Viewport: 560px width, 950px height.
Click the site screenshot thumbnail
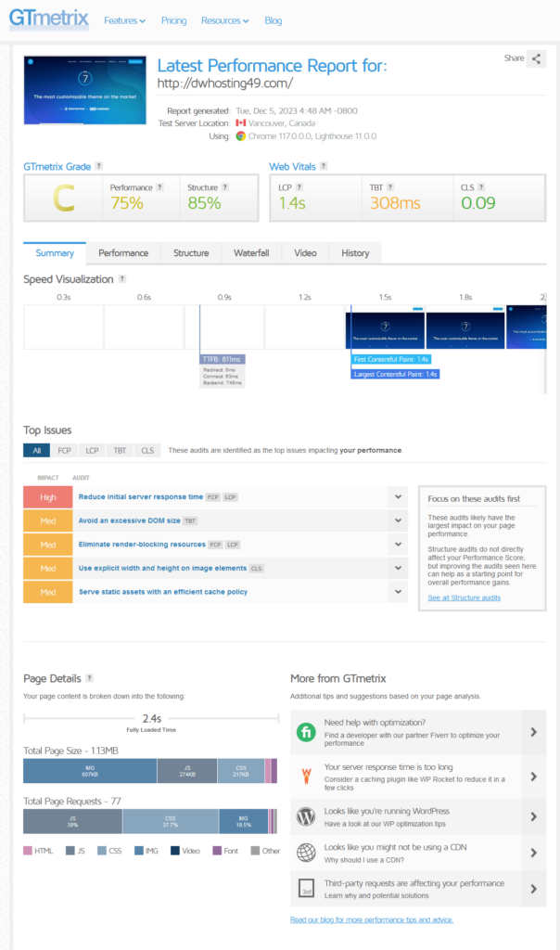click(84, 90)
